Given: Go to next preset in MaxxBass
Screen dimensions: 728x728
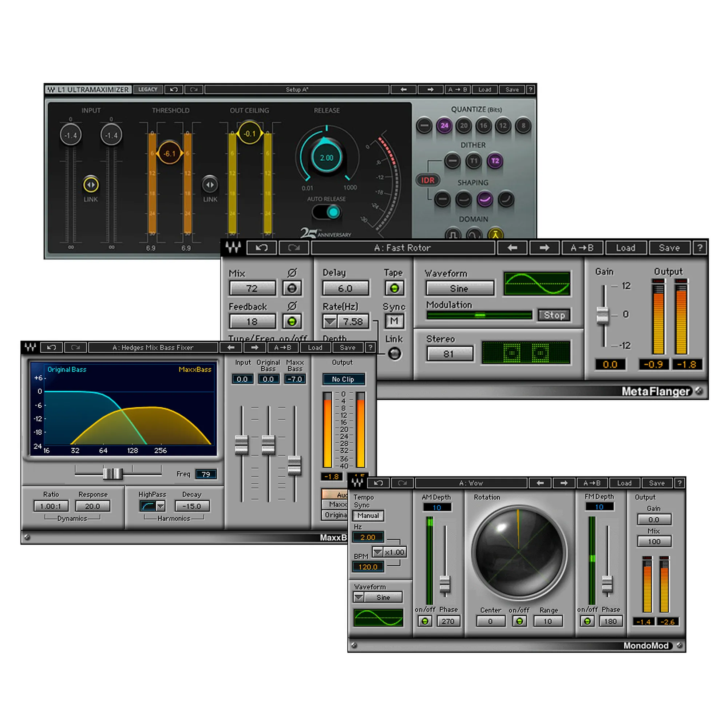Looking at the screenshot, I should [x=255, y=347].
